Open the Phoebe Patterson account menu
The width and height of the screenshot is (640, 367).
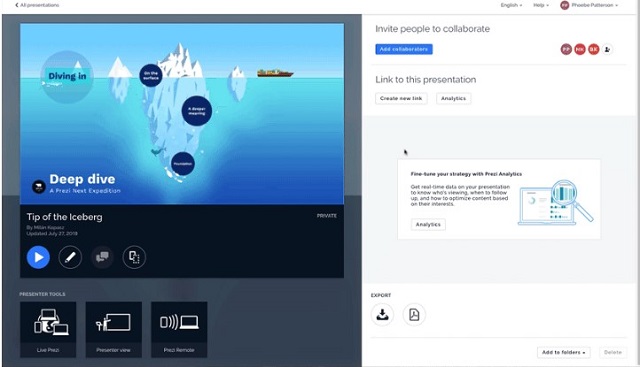click(x=594, y=5)
